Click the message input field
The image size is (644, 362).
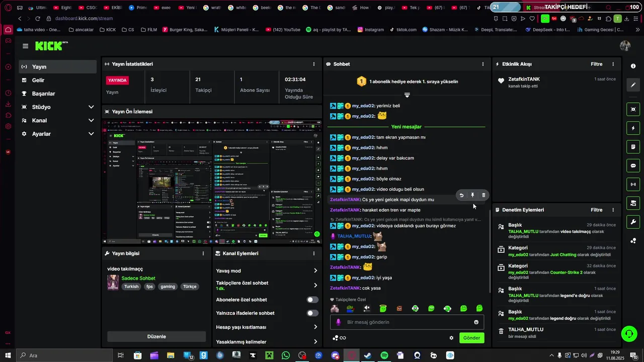coord(407,322)
